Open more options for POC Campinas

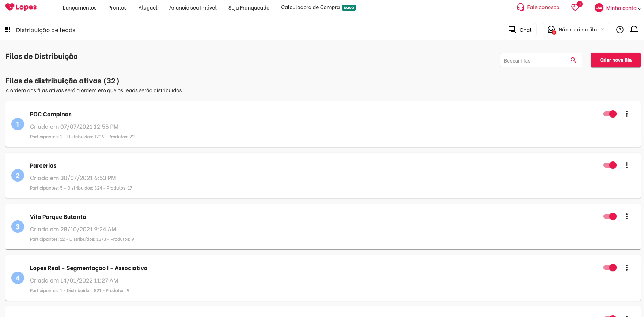click(626, 114)
